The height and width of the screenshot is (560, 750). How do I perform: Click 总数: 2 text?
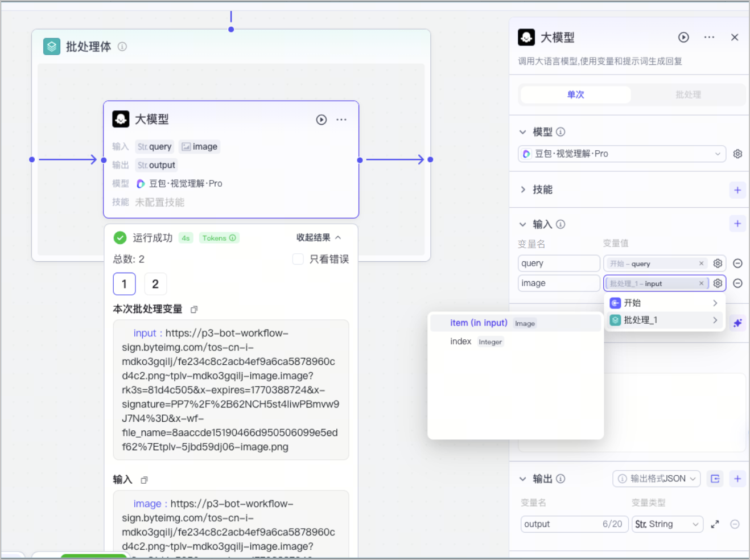(x=129, y=259)
